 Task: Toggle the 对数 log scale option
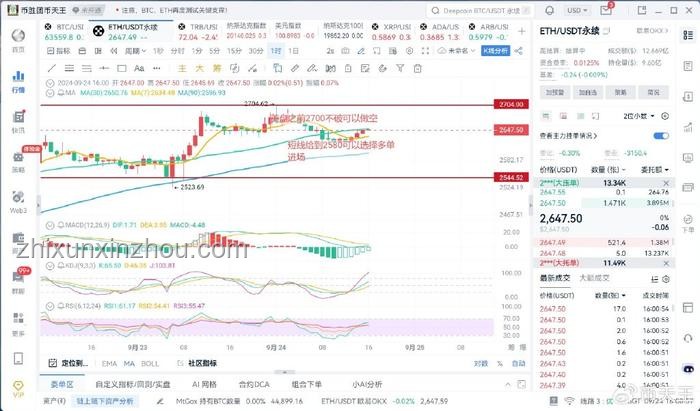(480, 363)
